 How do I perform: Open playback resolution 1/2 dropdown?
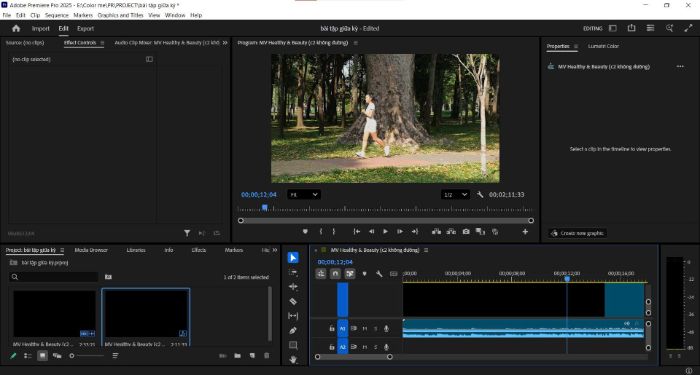tap(455, 195)
